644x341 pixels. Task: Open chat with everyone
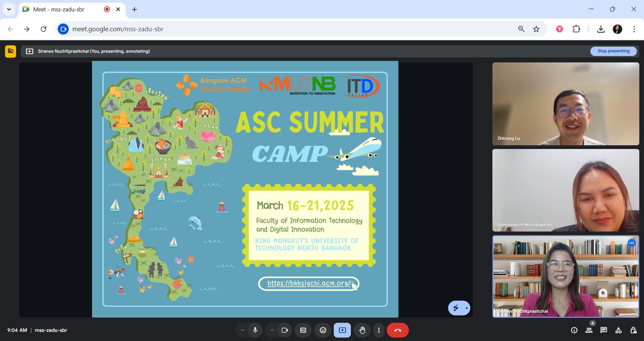[x=603, y=330]
